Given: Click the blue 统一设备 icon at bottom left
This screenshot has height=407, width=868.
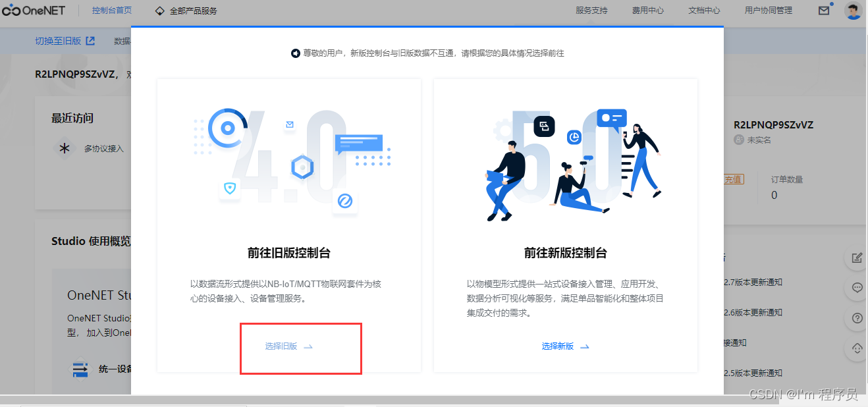Looking at the screenshot, I should [80, 370].
